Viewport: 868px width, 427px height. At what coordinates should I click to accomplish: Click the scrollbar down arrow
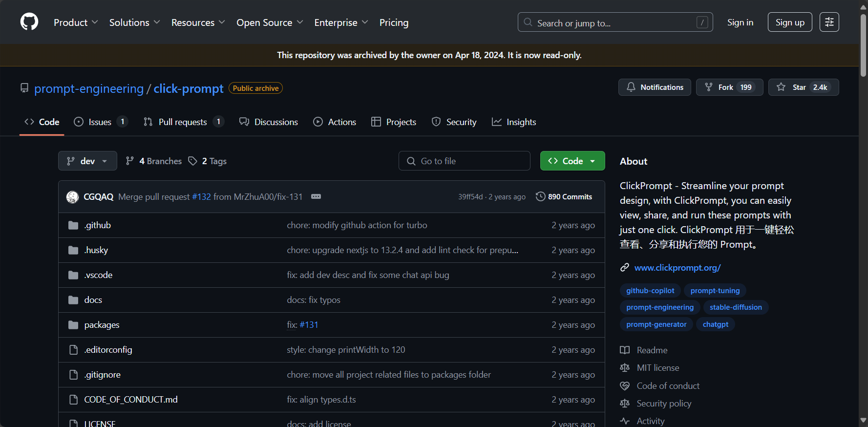(x=863, y=420)
